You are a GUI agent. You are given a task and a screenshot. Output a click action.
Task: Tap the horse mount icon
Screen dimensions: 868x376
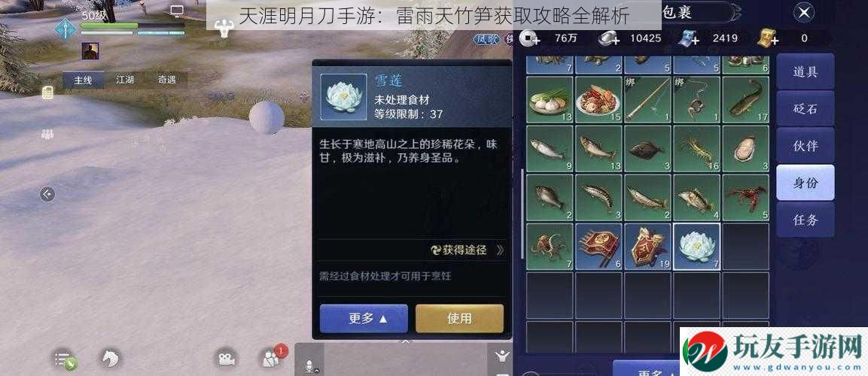tap(110, 359)
